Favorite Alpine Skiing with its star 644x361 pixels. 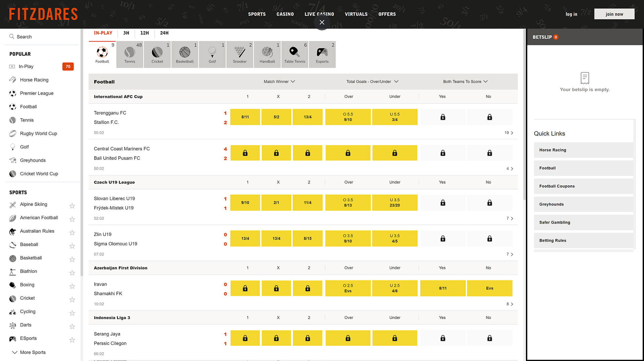[72, 205]
